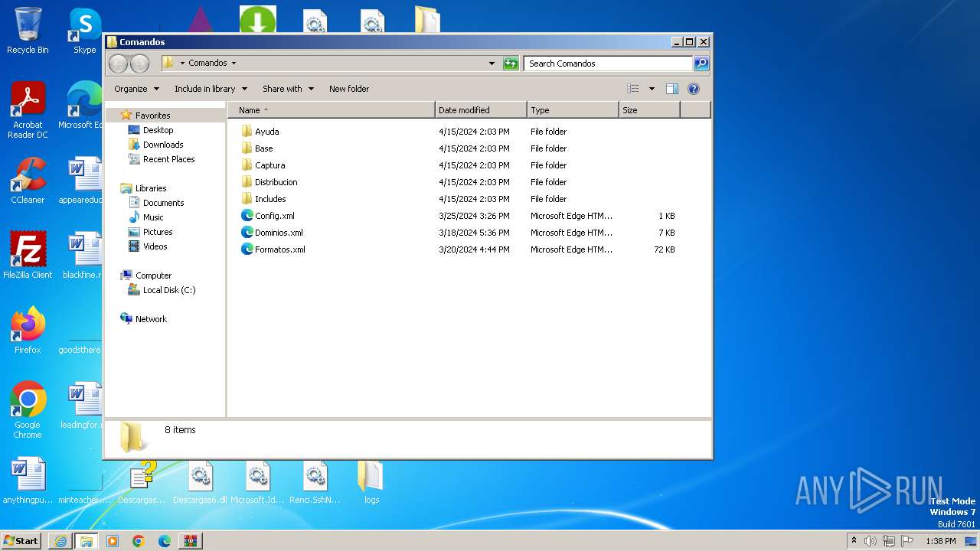Viewport: 980px width, 551px height.
Task: Open the Ayuda folder
Action: tap(266, 132)
